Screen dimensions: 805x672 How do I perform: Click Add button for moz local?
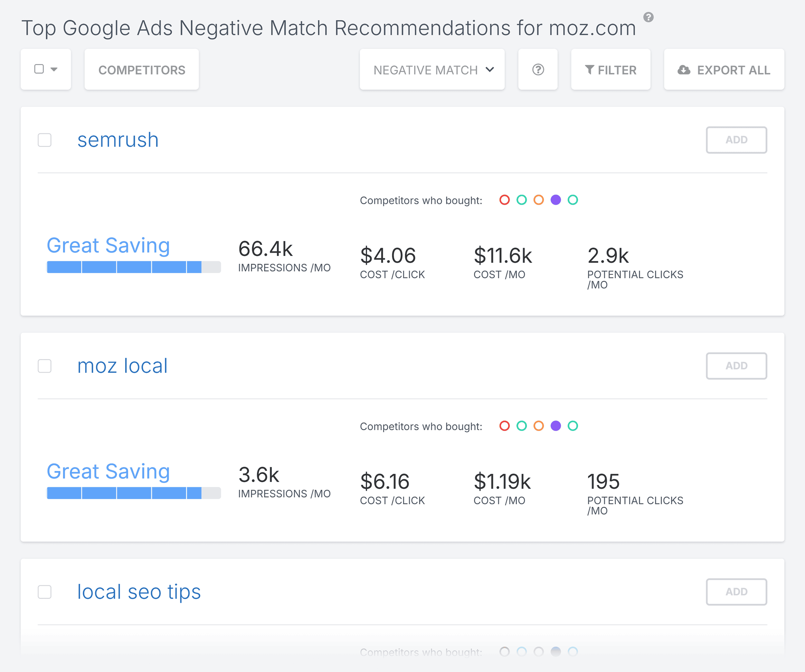[736, 366]
